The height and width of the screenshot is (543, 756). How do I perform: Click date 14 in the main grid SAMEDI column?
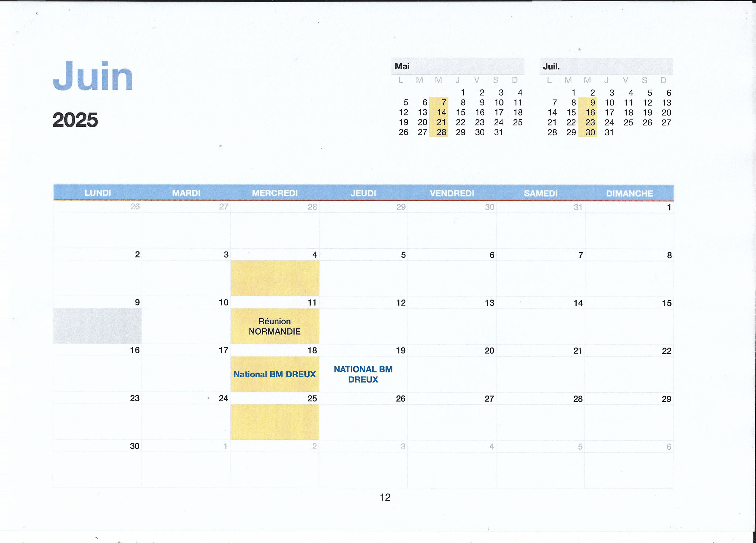pos(578,303)
